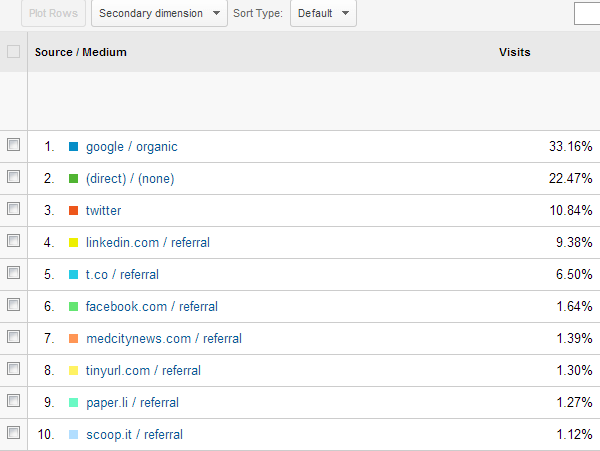Screen dimensions: 600x451
Task: Open the t.co / referral link
Action: [x=122, y=275]
